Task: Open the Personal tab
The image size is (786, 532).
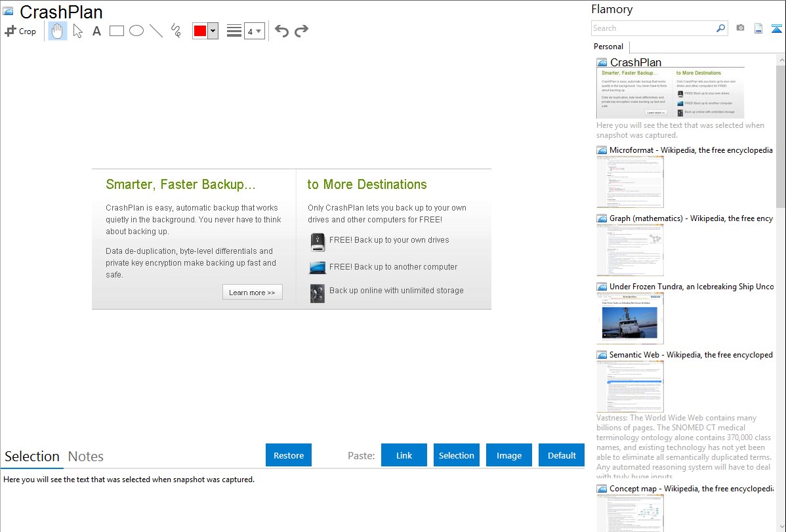Action: coord(609,47)
